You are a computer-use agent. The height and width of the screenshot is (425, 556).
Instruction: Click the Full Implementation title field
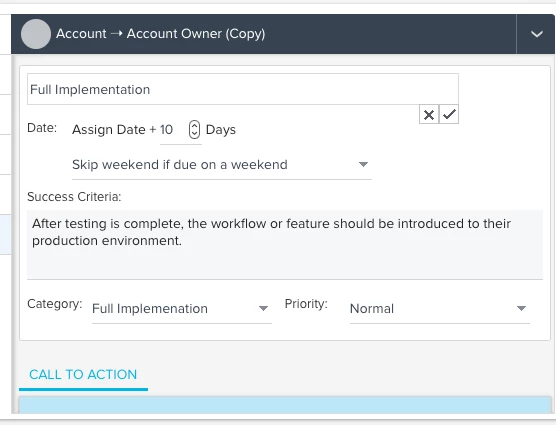(x=243, y=89)
